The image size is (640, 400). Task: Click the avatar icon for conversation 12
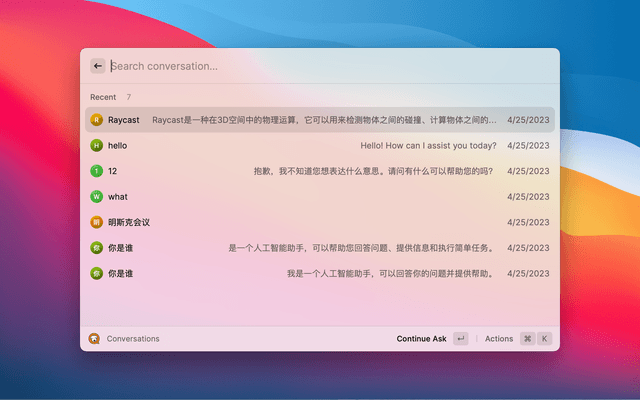[x=97, y=171]
